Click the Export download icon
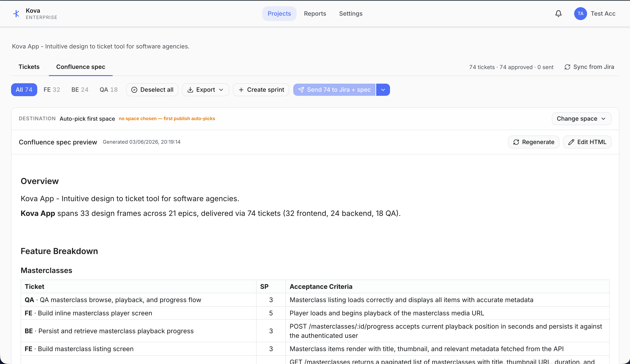Screen dimensions: 630x364 (x=190, y=90)
